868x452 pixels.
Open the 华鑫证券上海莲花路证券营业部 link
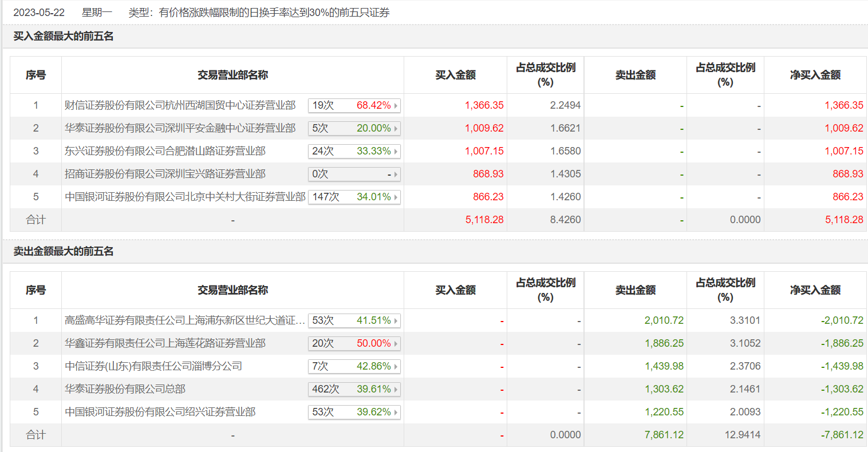coord(165,343)
